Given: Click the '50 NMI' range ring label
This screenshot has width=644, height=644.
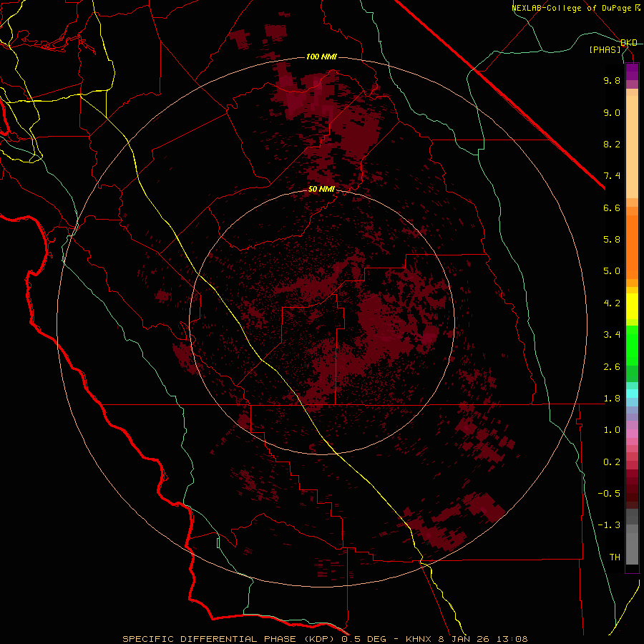Looking at the screenshot, I should [x=321, y=190].
